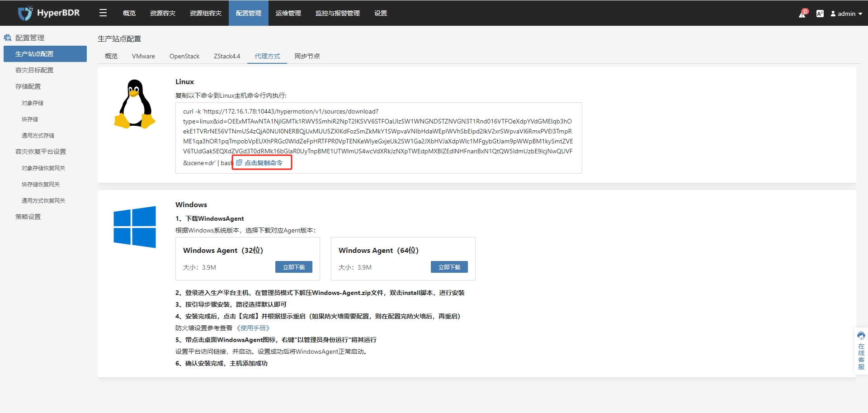Select the 代理方式 tab

[x=267, y=56]
